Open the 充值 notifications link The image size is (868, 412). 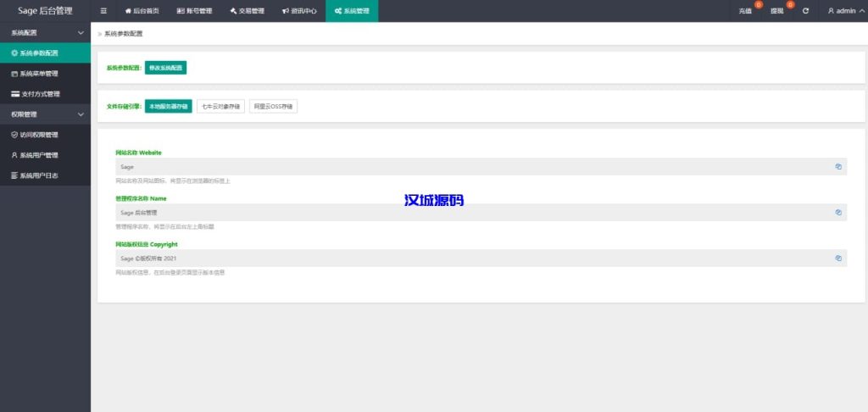pos(745,11)
